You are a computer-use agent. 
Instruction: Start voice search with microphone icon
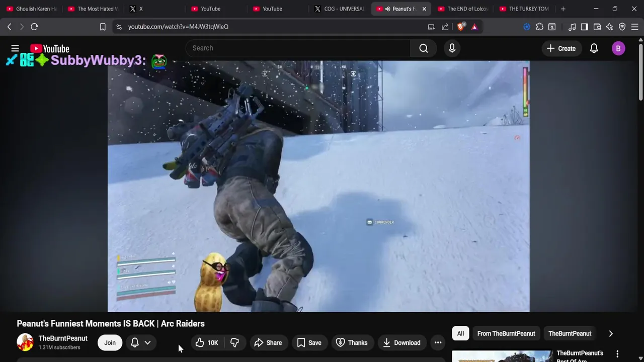[x=452, y=48]
